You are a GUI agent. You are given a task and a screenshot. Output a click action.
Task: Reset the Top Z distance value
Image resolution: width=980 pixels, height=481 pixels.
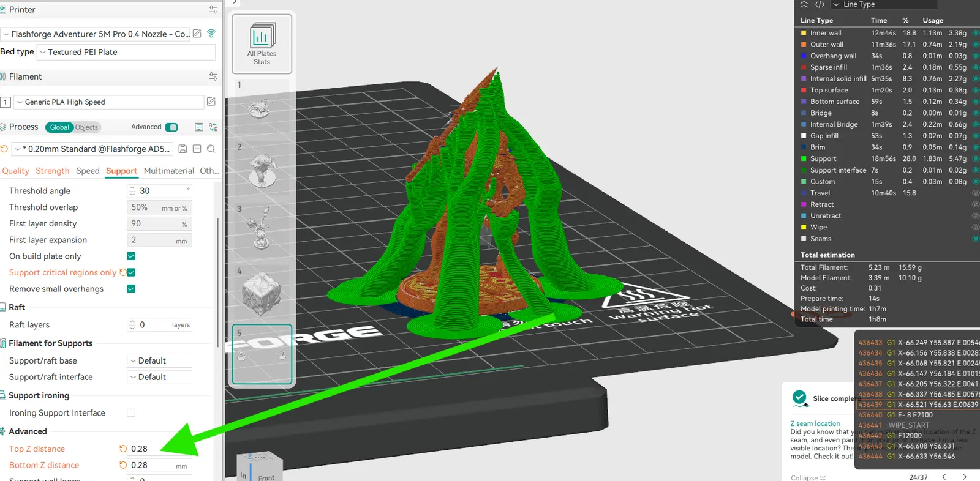point(123,449)
